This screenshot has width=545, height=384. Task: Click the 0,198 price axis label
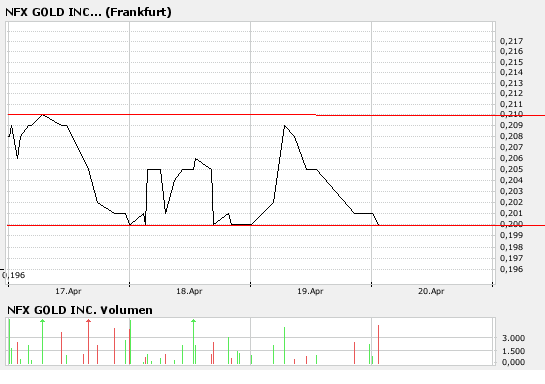511,247
